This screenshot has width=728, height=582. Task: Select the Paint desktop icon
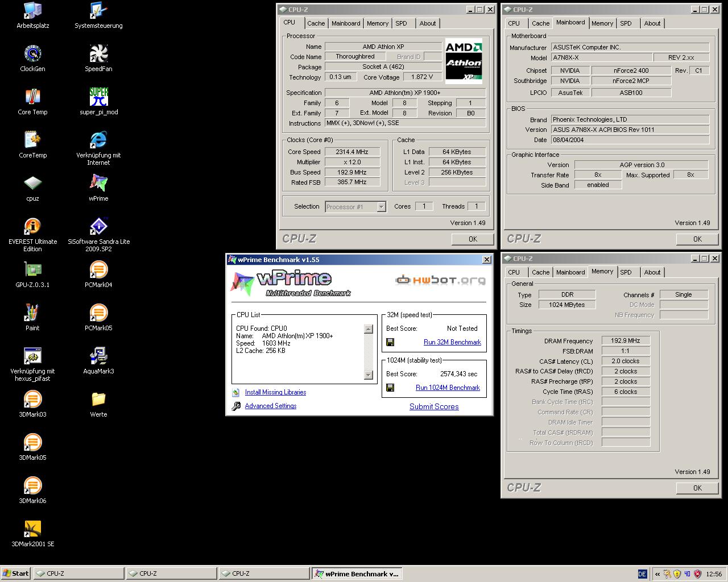pyautogui.click(x=32, y=313)
